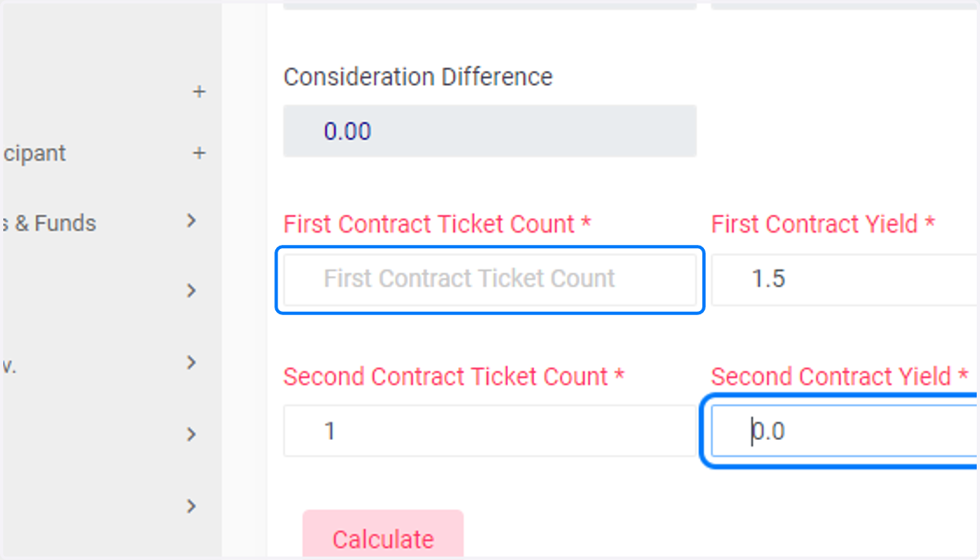Screen dimensions: 980x560
Task: Select the "cipant" sidebar menu item
Action: click(x=33, y=153)
